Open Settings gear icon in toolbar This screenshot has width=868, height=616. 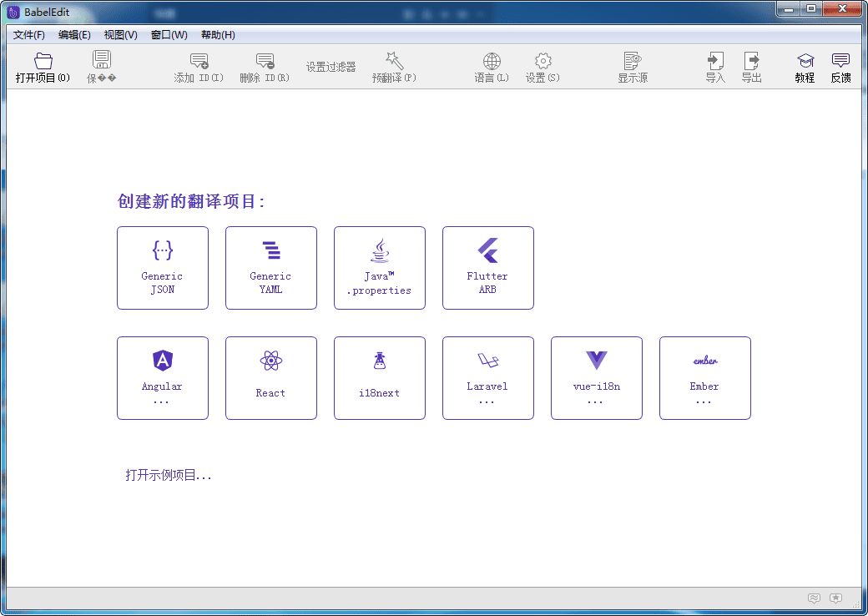coord(543,61)
